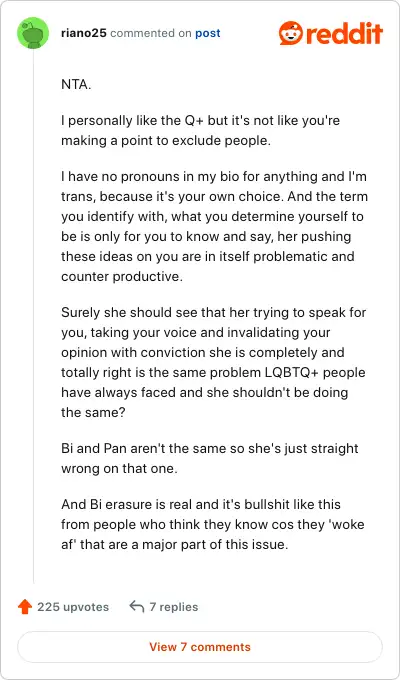Screen dimensions: 400x680
Task: Click the green Snoo avatar of riano25
Action: (x=33, y=33)
